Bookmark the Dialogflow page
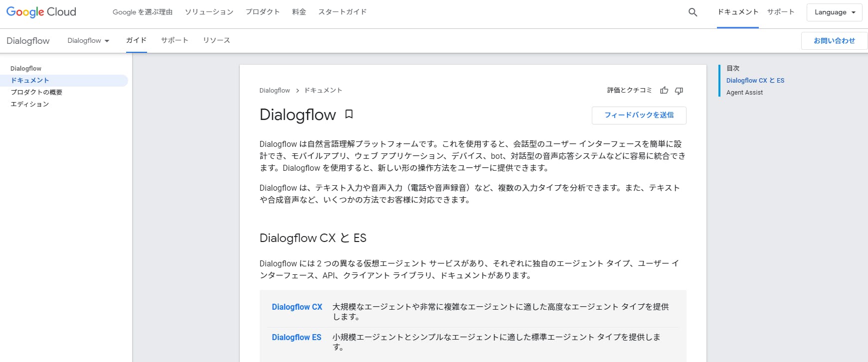The height and width of the screenshot is (362, 868). click(349, 115)
